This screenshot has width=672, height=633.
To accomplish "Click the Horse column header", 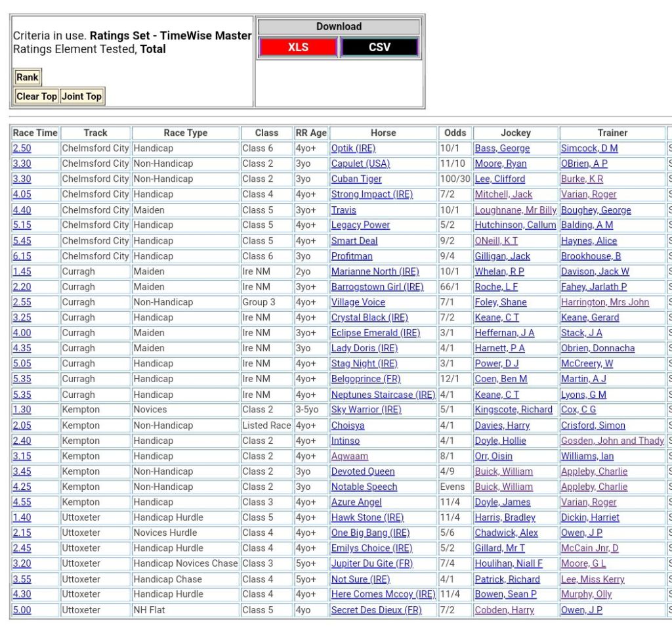I will click(383, 133).
